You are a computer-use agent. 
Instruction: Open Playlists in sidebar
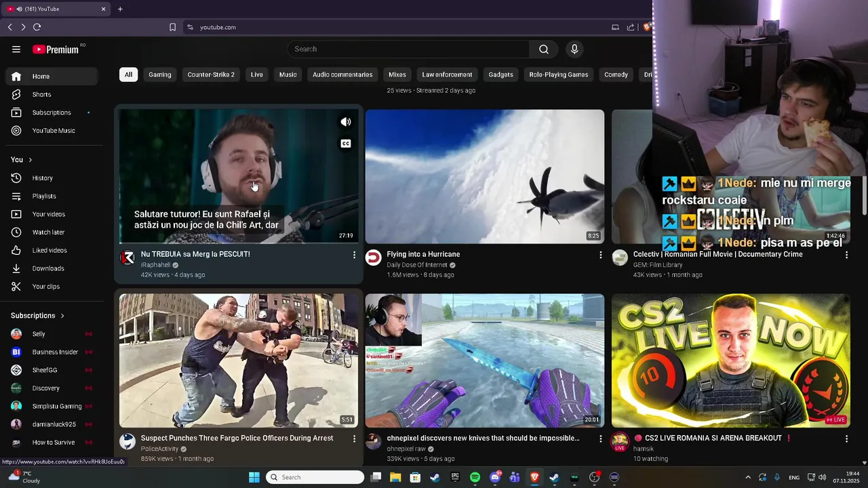52,197
